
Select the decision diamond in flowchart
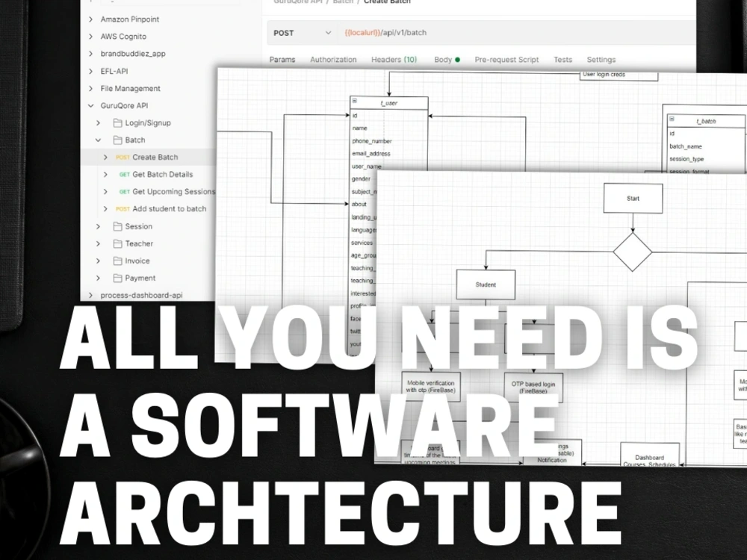click(x=633, y=252)
